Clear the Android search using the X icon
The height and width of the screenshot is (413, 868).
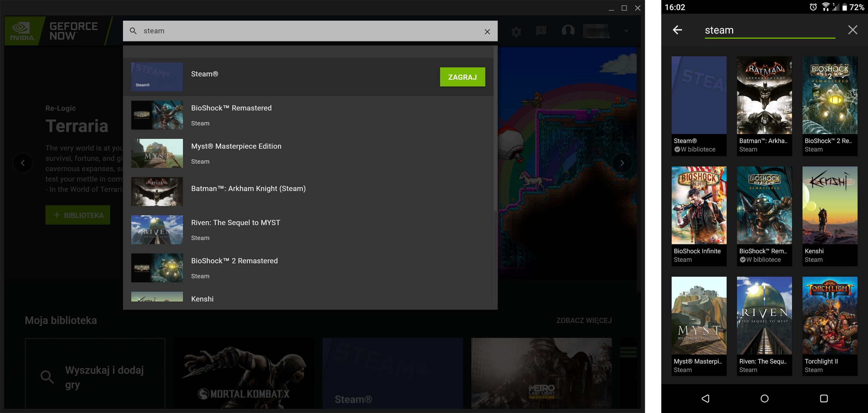[x=853, y=30]
